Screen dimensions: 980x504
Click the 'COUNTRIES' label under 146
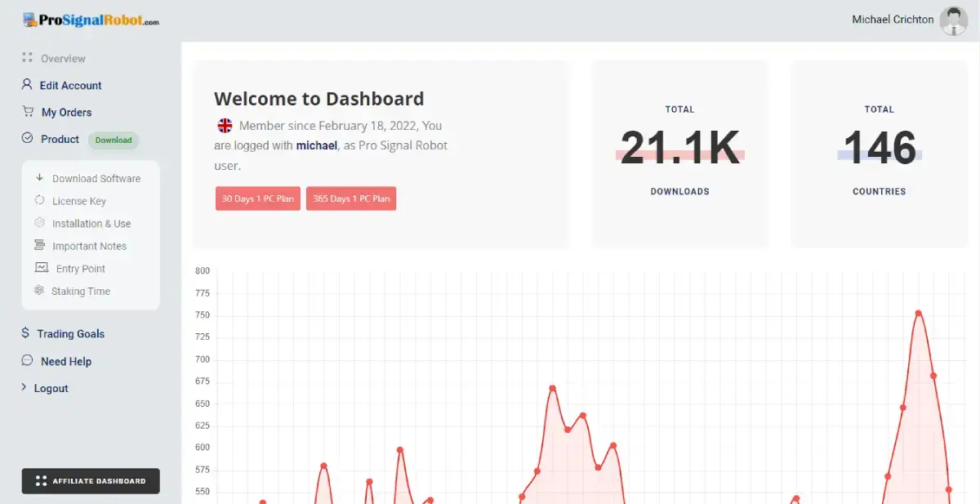[880, 191]
